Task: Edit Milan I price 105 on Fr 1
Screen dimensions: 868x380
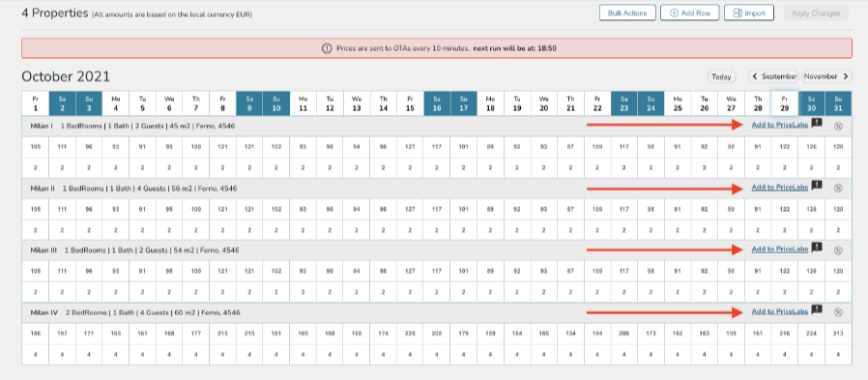Action: coord(36,147)
